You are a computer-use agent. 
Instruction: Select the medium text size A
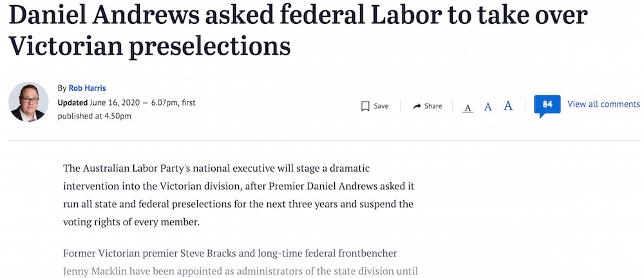click(488, 106)
